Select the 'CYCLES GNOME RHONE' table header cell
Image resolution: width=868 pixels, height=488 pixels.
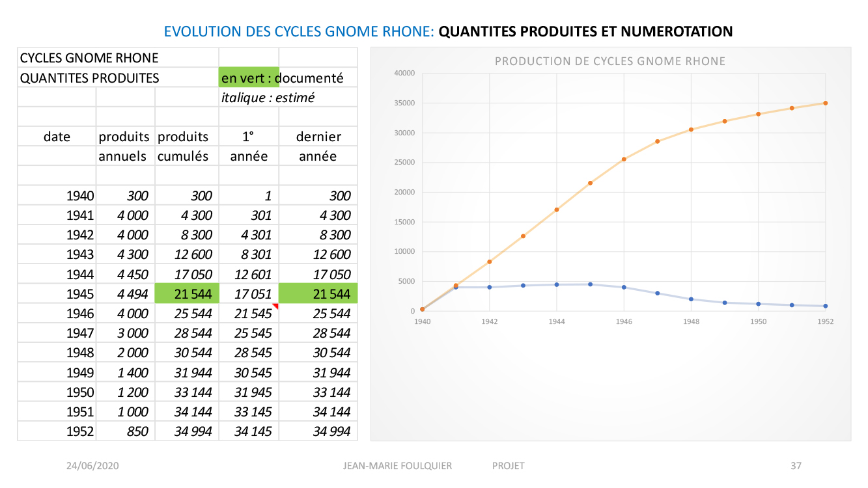(119, 58)
